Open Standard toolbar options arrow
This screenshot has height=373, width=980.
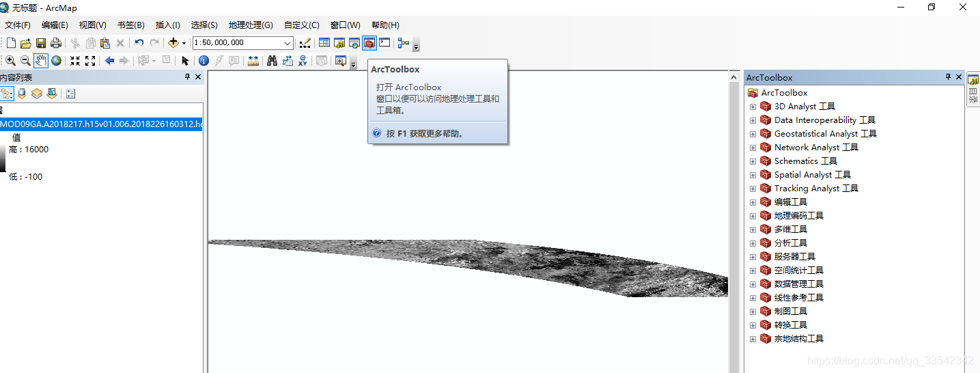[417, 46]
